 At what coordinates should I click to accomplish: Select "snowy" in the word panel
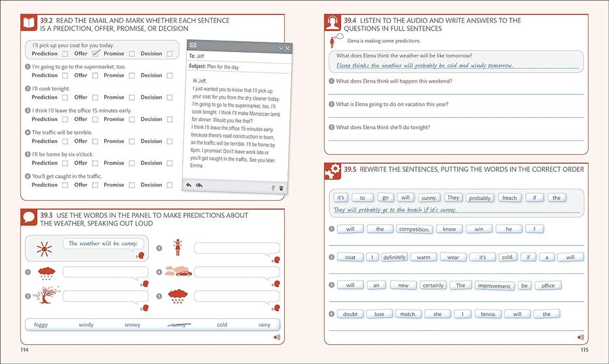pos(133,324)
